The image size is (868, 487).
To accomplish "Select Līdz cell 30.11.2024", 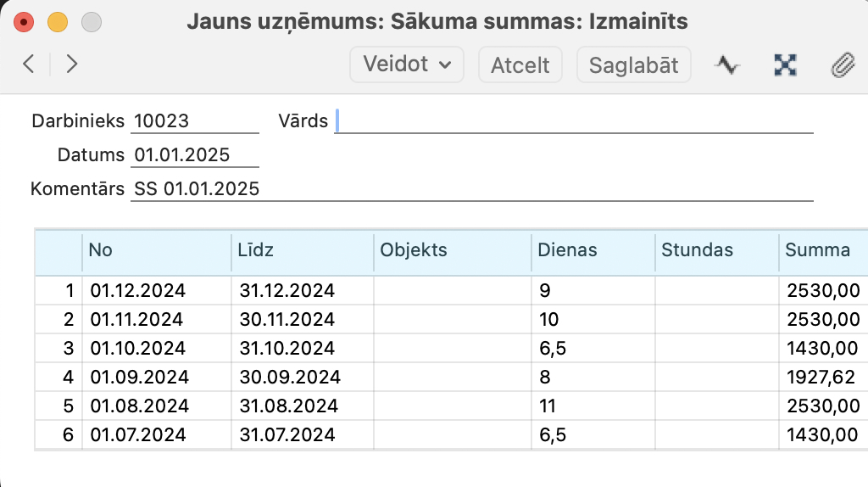I will click(x=303, y=319).
